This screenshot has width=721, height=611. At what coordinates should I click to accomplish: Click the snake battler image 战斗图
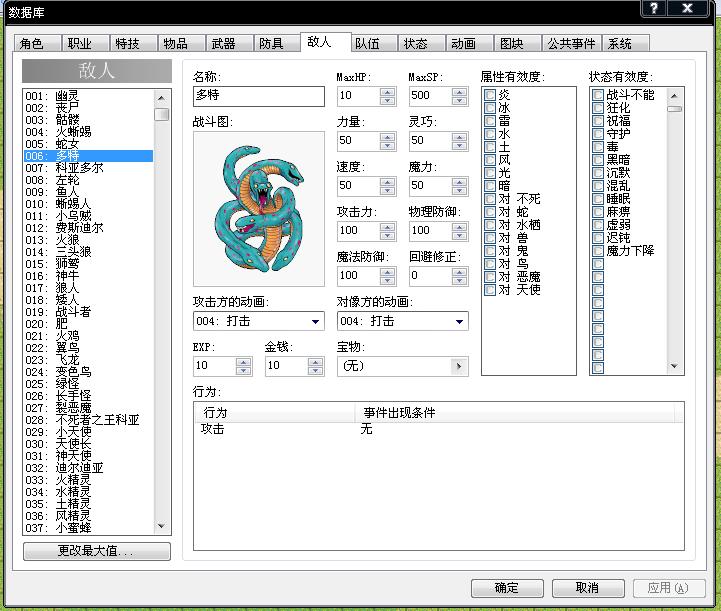tap(259, 209)
